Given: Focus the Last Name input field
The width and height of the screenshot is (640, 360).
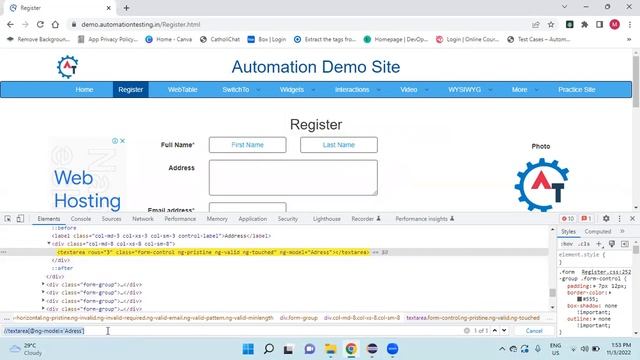Looking at the screenshot, I should point(339,145).
